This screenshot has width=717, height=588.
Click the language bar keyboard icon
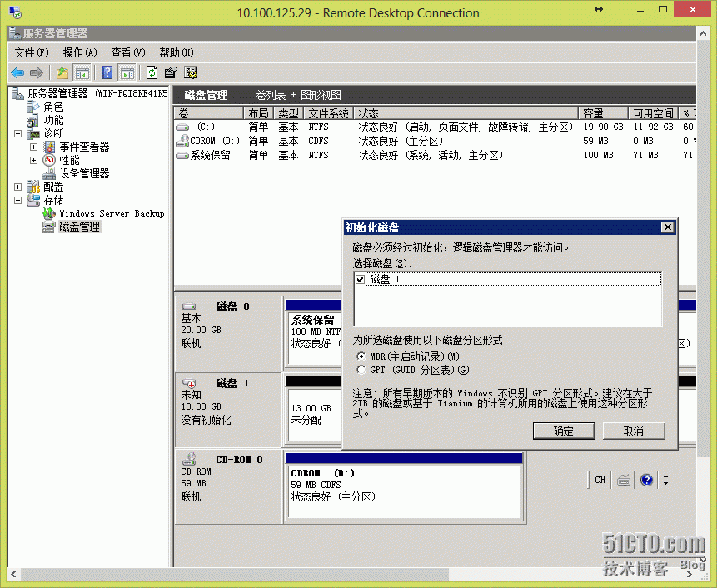(x=623, y=480)
